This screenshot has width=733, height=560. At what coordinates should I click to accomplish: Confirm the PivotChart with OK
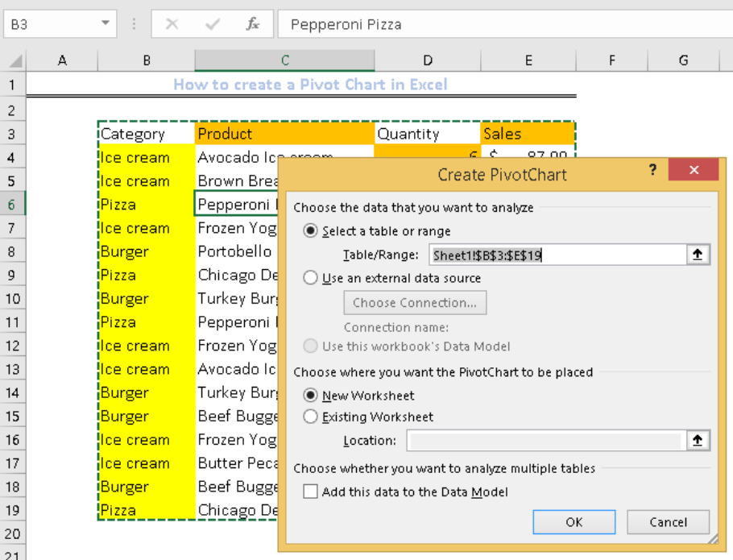pyautogui.click(x=574, y=521)
